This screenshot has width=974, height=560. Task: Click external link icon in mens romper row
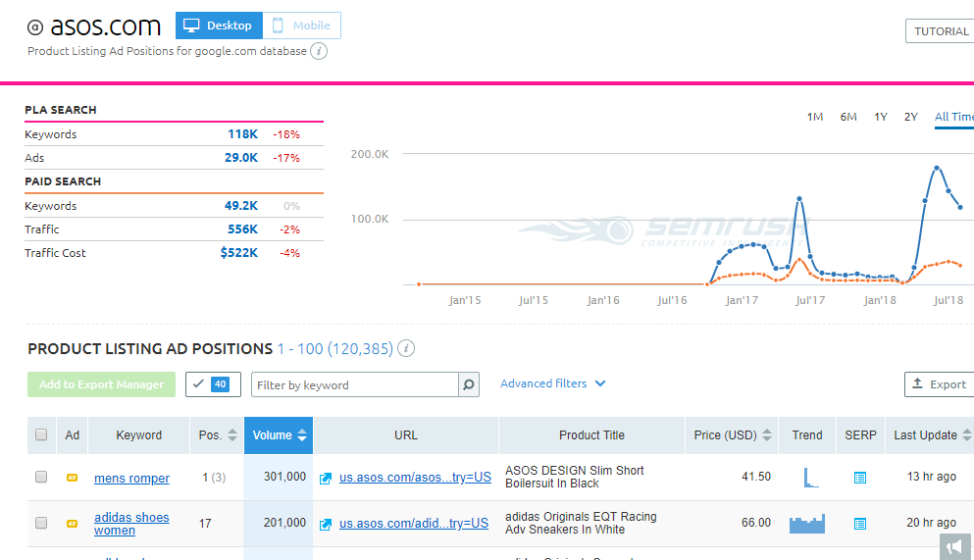326,478
